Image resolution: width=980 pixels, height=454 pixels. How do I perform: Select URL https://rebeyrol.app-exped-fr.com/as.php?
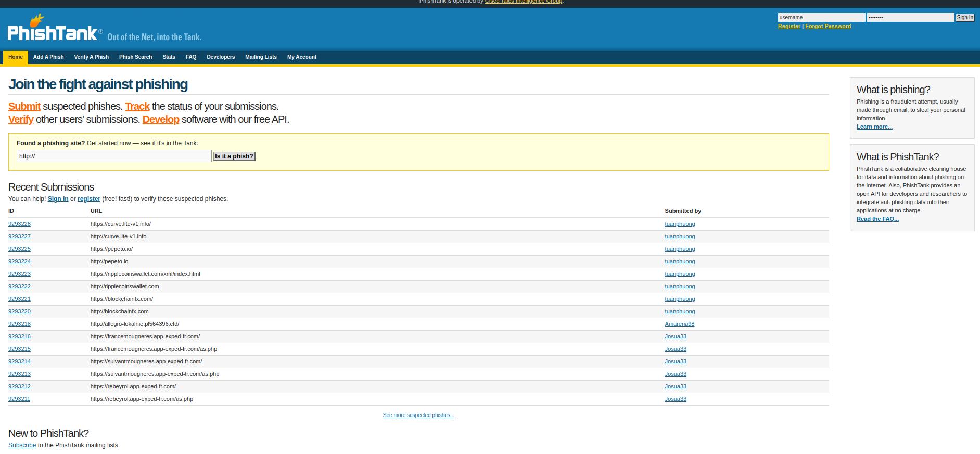coord(142,399)
